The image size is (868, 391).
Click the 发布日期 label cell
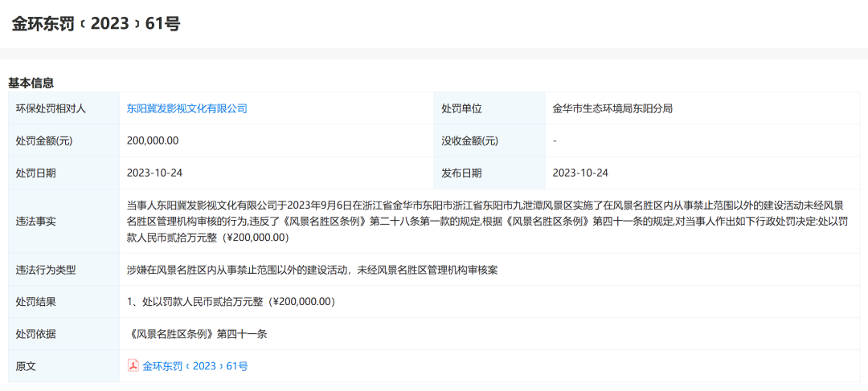(461, 173)
